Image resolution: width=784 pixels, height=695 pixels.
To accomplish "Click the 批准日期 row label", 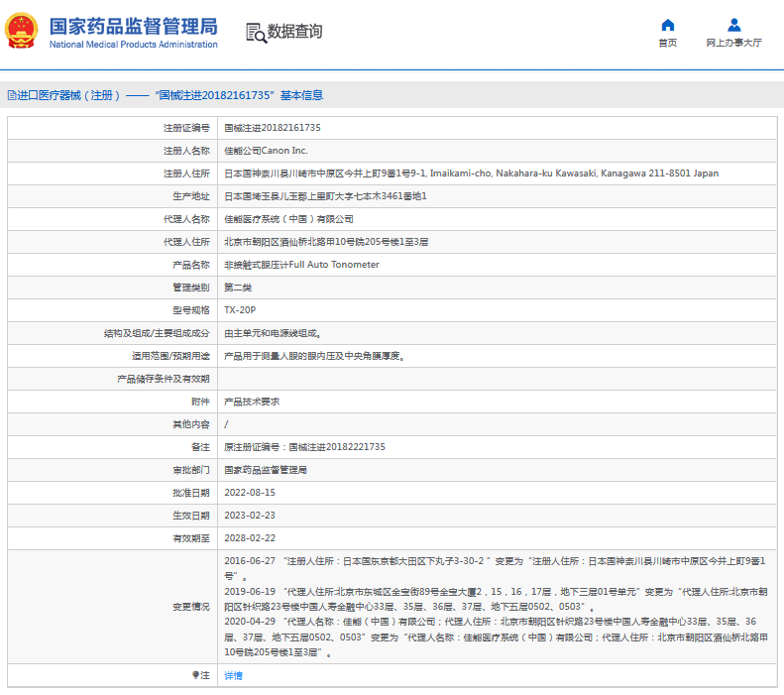I will pyautogui.click(x=191, y=493).
